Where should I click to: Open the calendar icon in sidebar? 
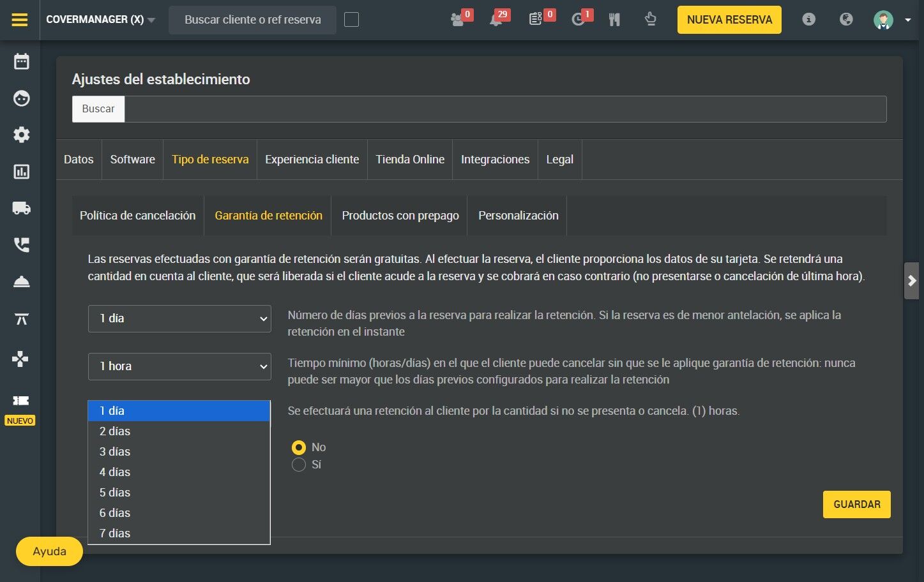[22, 61]
